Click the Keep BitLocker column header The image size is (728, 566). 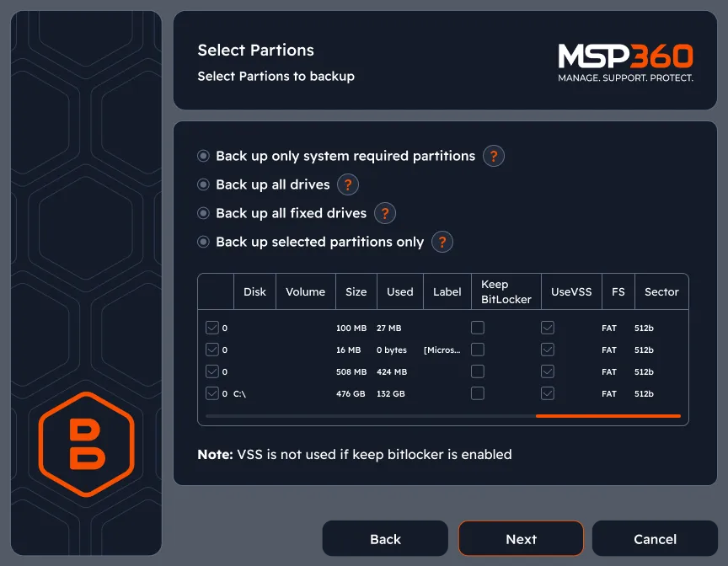point(506,291)
